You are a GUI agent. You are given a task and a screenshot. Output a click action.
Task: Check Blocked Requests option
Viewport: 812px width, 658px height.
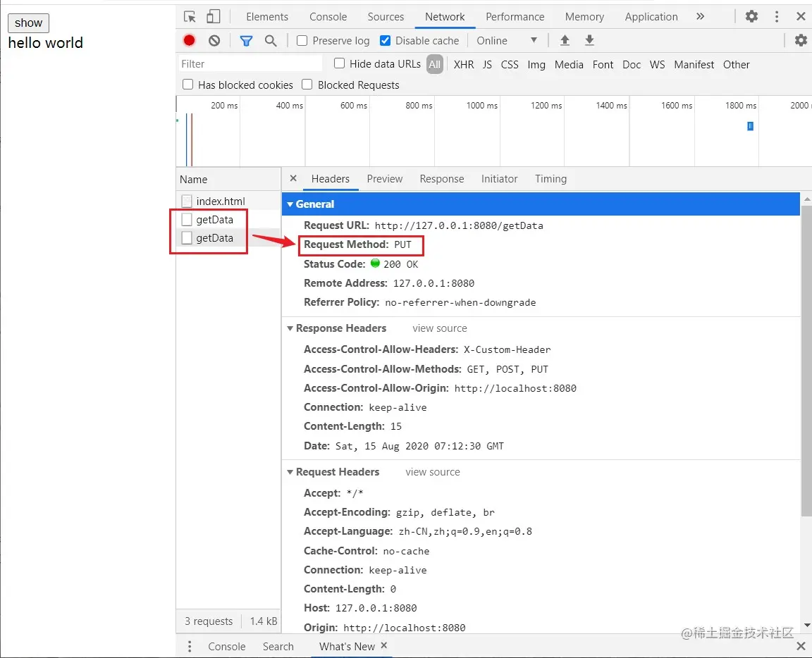(x=307, y=85)
